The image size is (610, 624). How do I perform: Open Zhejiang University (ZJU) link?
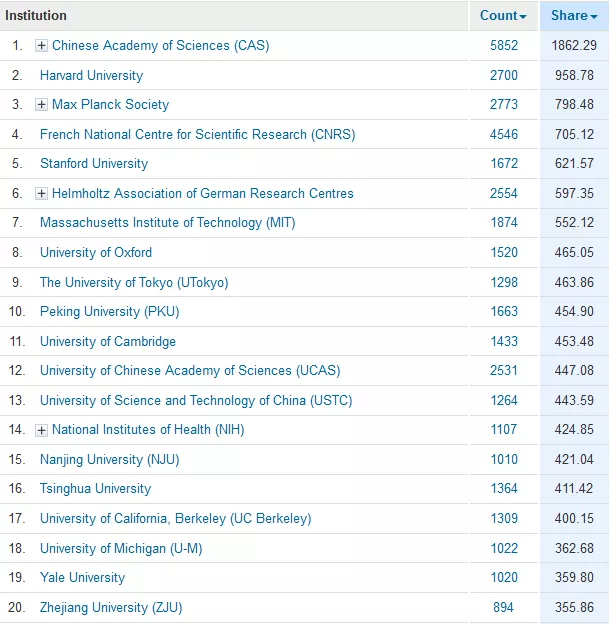(x=111, y=607)
